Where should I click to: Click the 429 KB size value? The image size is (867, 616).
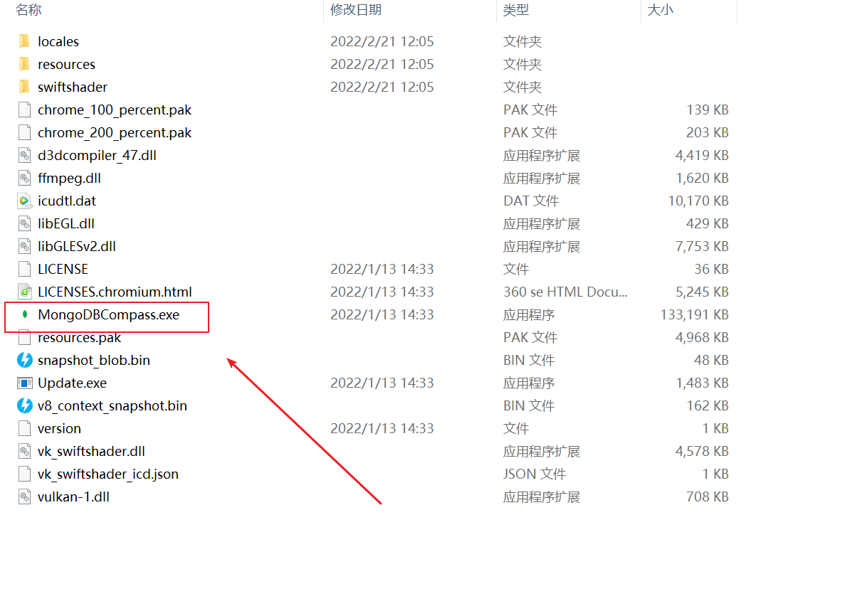click(708, 223)
